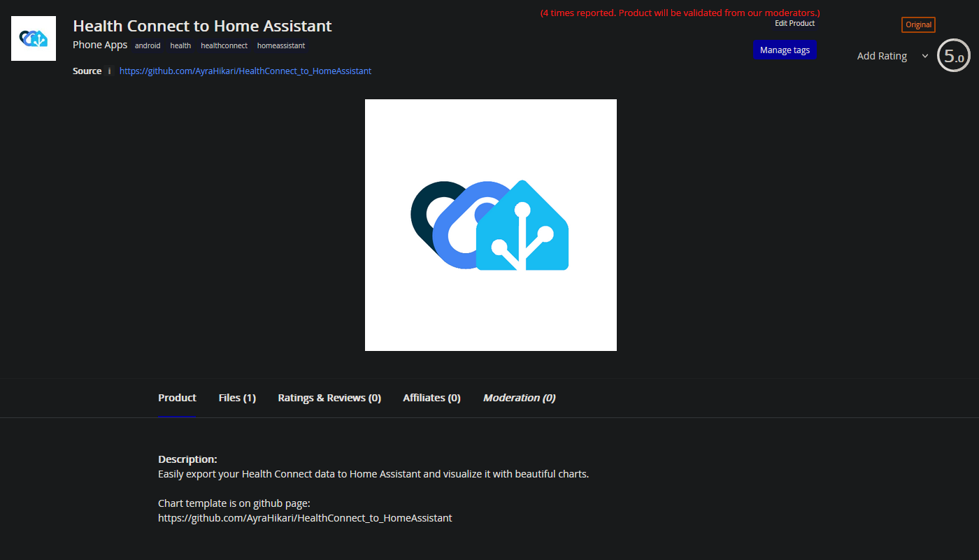This screenshot has height=560, width=979.
Task: Open the Affiliates (0) tab
Action: click(x=431, y=398)
